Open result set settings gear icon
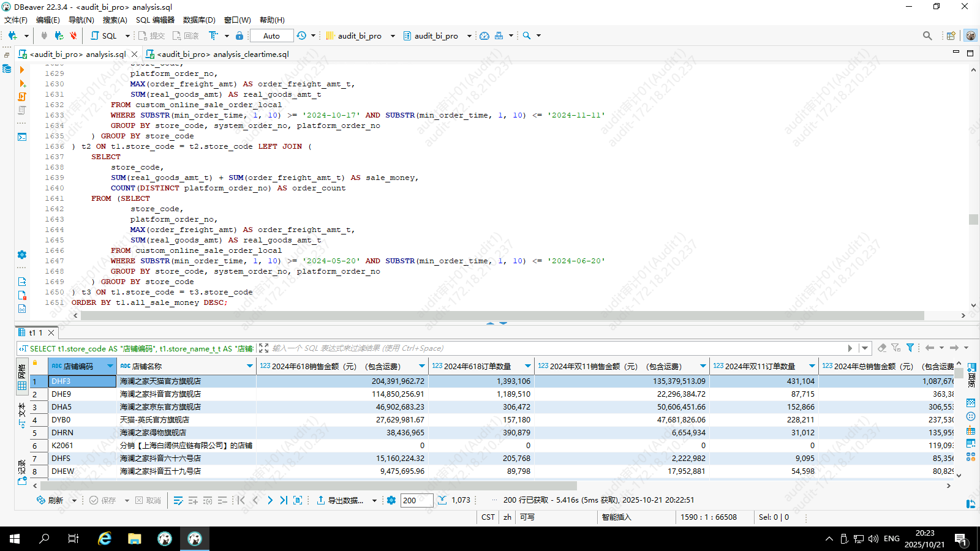This screenshot has height=551, width=980. click(391, 500)
